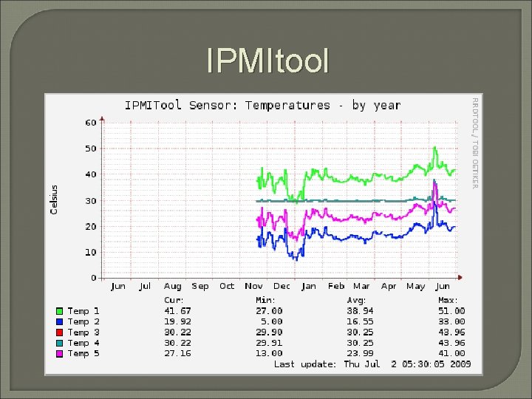This screenshot has height=399, width=532.
Task: Click Temp 5 current value 27.16
Action: click(x=177, y=353)
